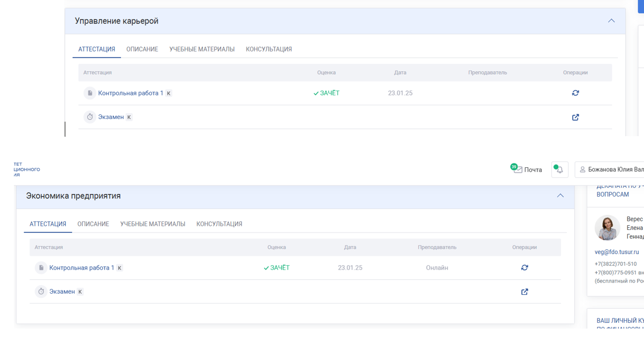Open the notifications bell icon
The width and height of the screenshot is (644, 342).
[559, 170]
